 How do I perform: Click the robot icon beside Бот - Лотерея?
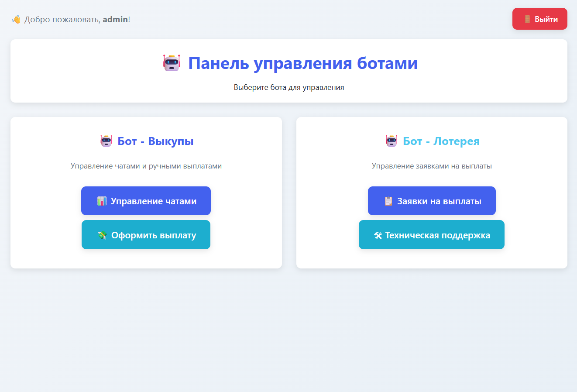(x=391, y=141)
